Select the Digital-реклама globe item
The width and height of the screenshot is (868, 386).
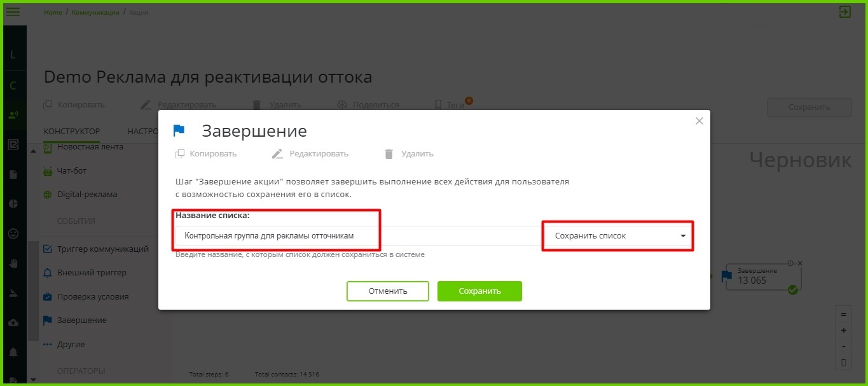(80, 195)
